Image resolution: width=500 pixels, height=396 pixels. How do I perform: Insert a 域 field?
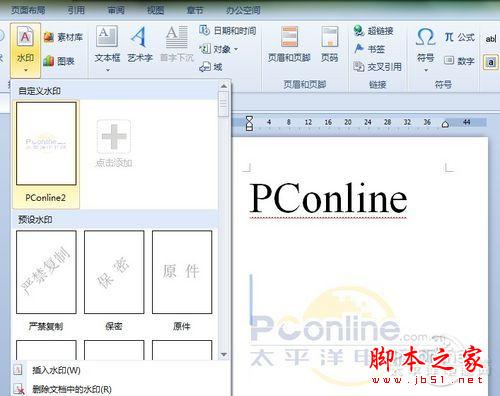[x=211, y=67]
